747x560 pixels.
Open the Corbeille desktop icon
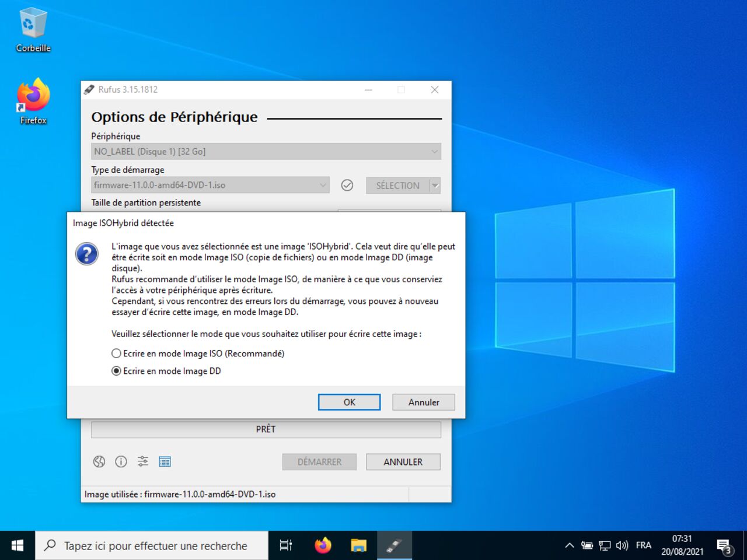point(33,30)
